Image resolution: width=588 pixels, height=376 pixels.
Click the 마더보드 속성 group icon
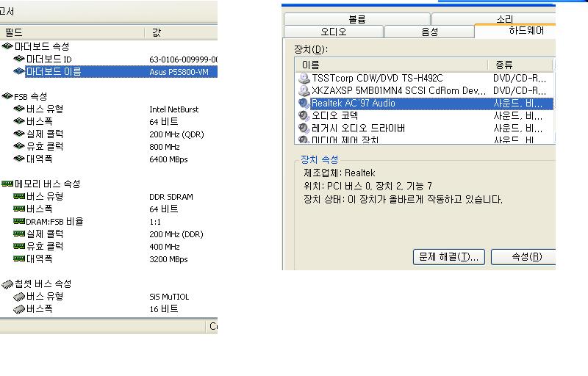tap(7, 46)
